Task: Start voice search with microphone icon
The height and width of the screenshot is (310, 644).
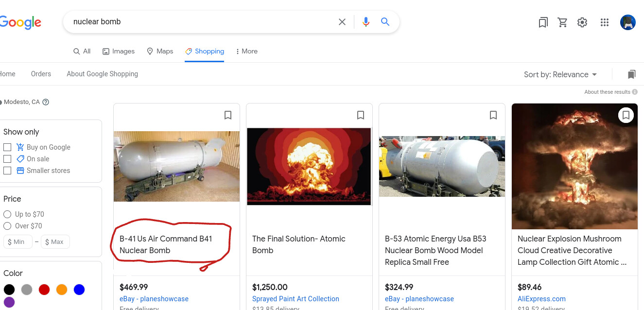Action: click(366, 22)
